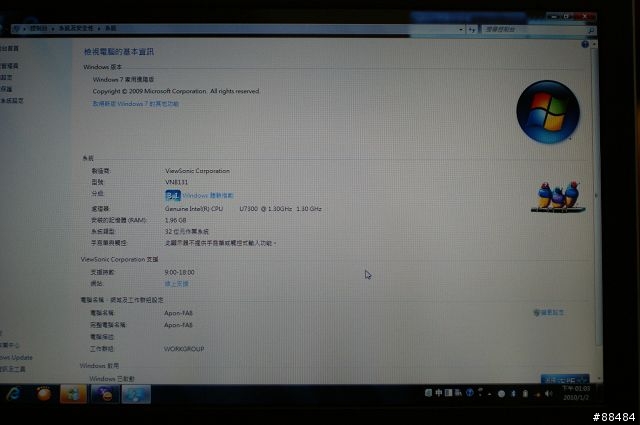Viewport: 640px width, 425px height.
Task: Click the second link in the left sidebar
Action: [9, 66]
